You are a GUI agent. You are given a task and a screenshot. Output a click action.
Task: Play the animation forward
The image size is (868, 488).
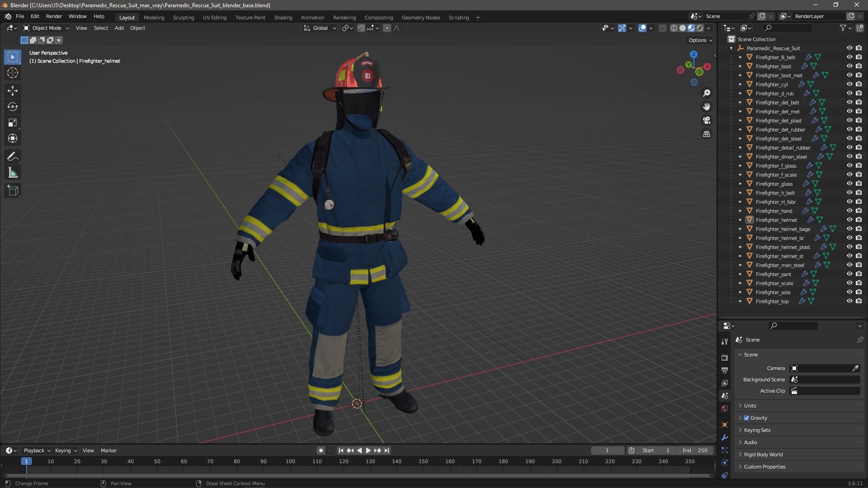coord(368,450)
